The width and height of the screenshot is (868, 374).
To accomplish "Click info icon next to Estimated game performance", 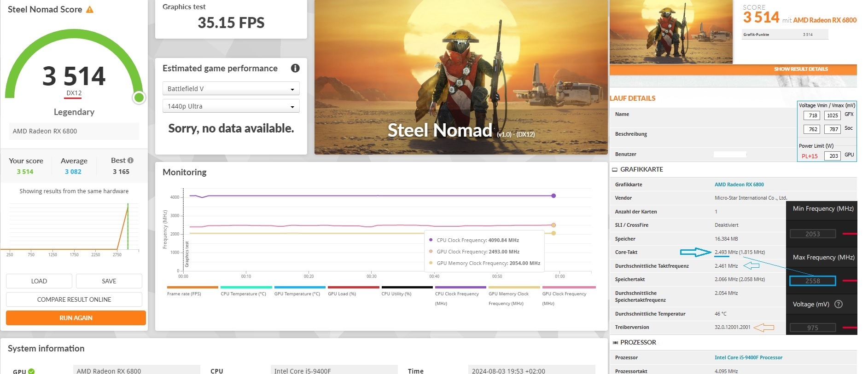I will pos(295,68).
